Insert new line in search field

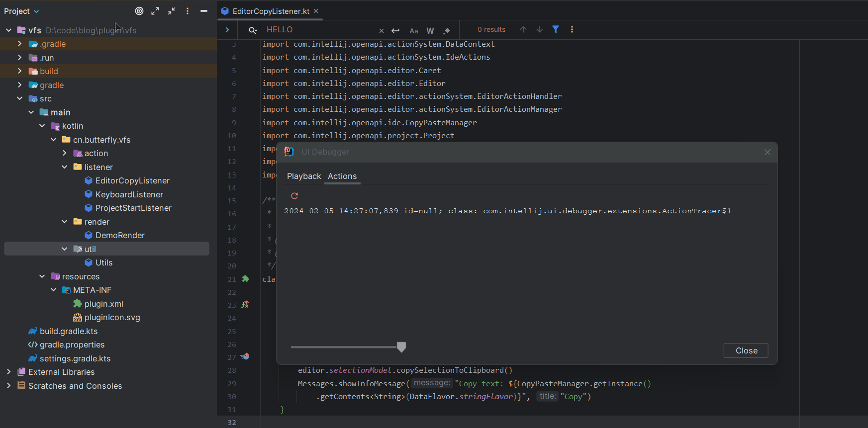pyautogui.click(x=395, y=31)
